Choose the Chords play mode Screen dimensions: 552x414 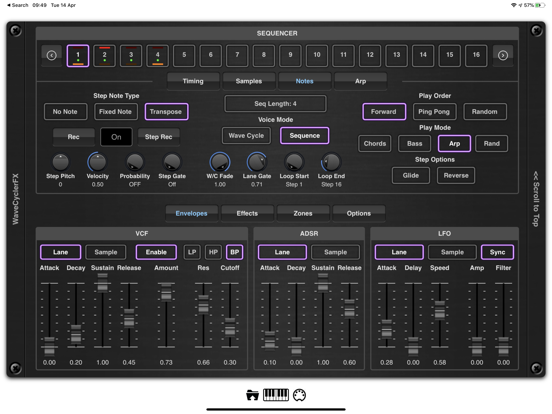375,144
